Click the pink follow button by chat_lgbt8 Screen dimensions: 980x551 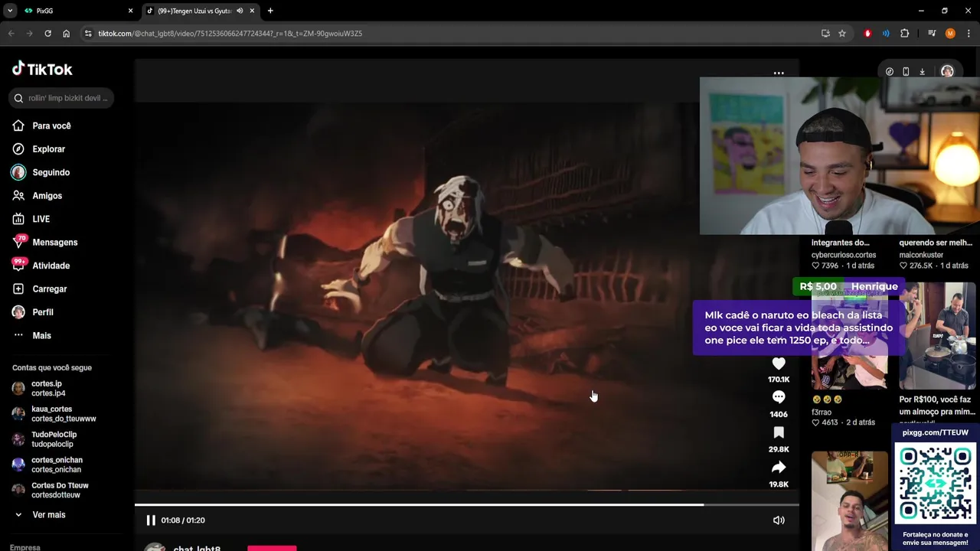pyautogui.click(x=272, y=548)
